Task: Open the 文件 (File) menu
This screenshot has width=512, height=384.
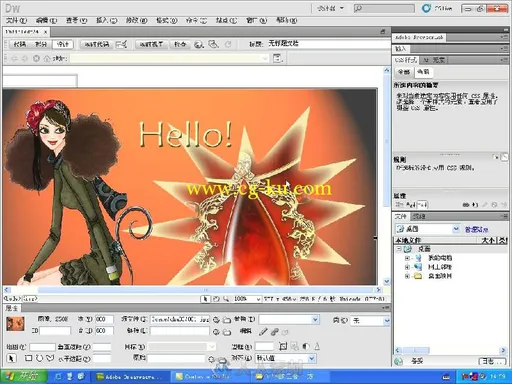Action: [16, 20]
